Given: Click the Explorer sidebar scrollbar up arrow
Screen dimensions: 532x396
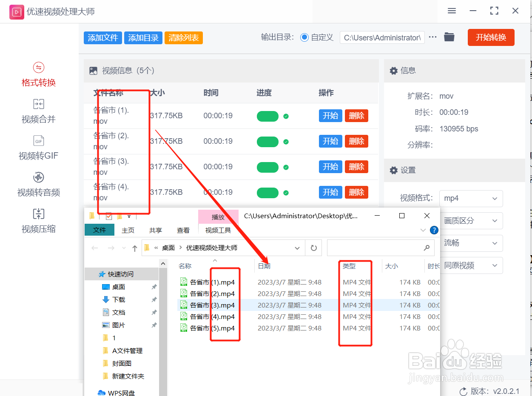Looking at the screenshot, I should click(163, 264).
